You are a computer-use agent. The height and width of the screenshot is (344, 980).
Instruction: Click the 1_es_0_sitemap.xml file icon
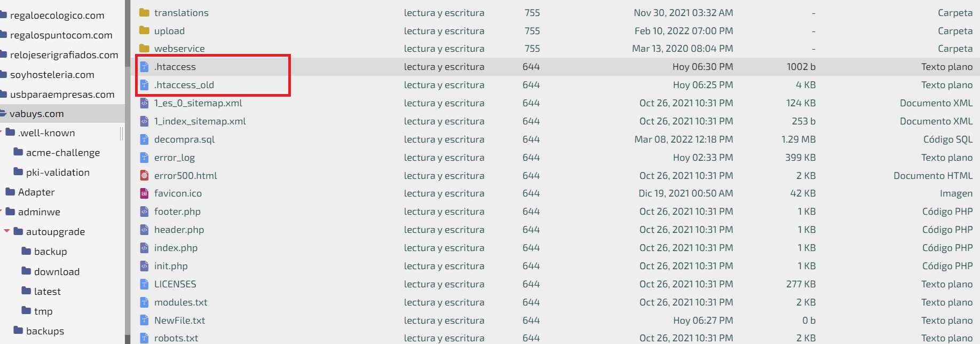tap(144, 103)
